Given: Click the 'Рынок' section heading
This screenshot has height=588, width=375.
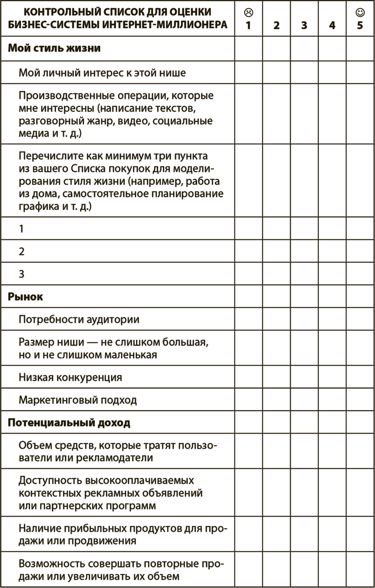Looking at the screenshot, I should click(x=25, y=297).
